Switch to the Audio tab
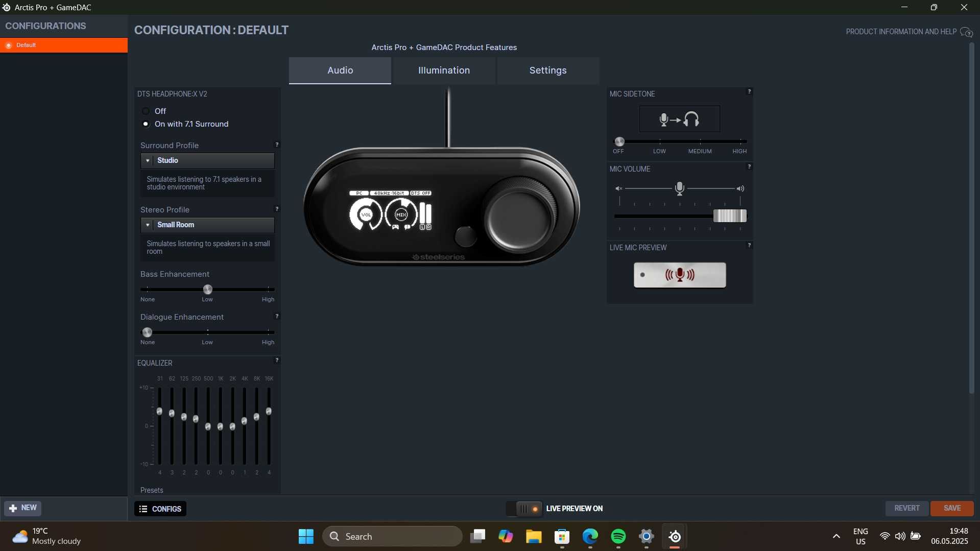 [340, 70]
